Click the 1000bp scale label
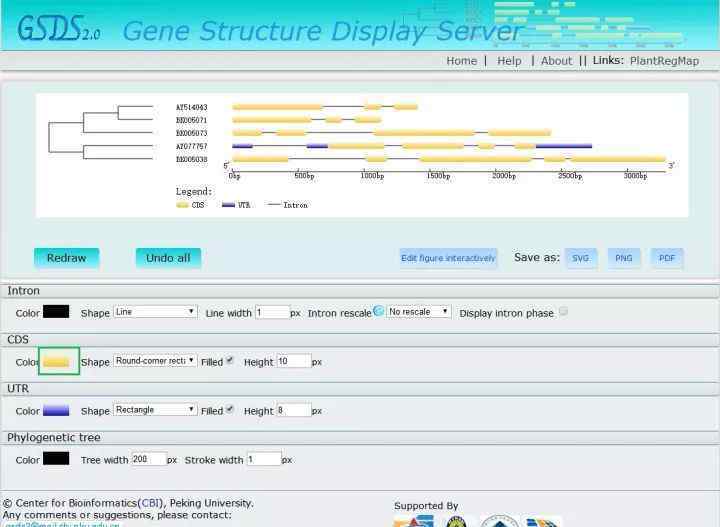720x527 pixels. tap(372, 176)
